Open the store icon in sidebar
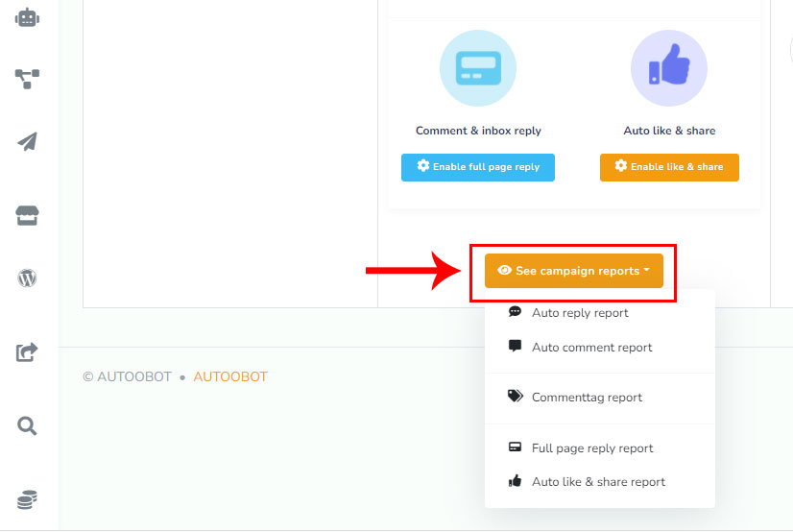 click(28, 215)
